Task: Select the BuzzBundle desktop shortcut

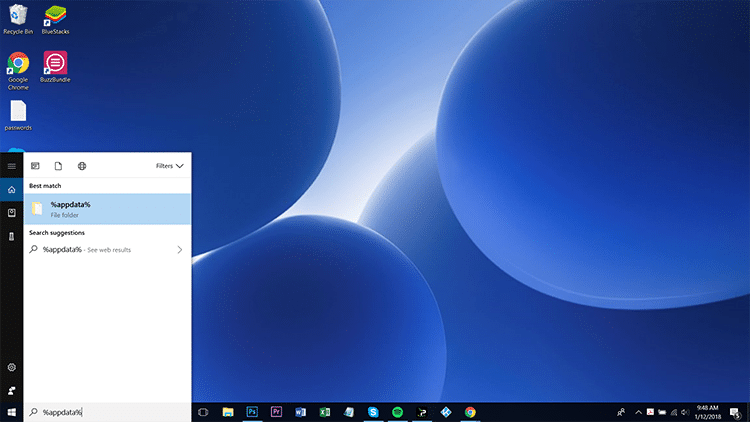Action: (55, 67)
